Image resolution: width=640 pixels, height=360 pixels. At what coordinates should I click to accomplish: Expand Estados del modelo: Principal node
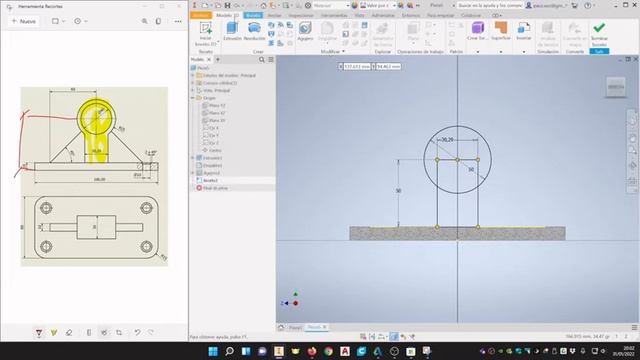193,76
